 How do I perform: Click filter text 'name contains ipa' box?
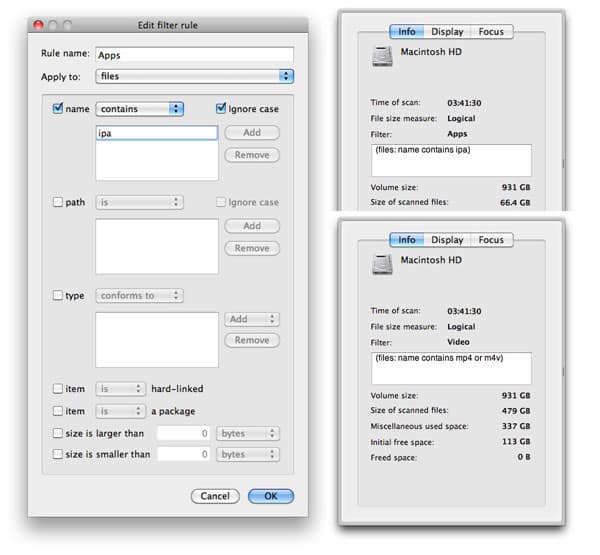click(451, 160)
